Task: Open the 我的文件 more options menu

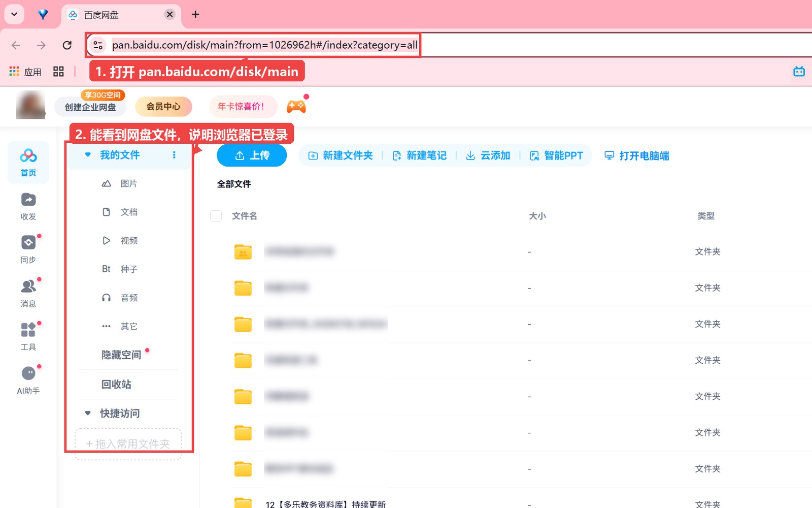Action: pos(174,155)
